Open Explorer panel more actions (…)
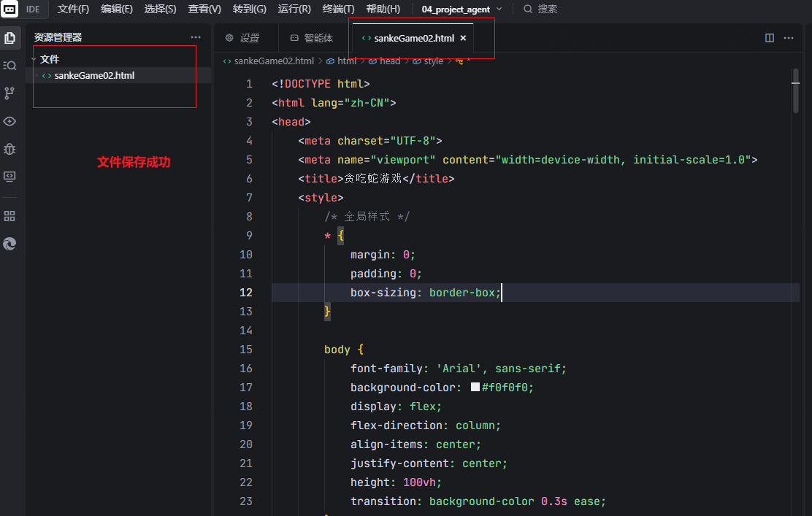 point(195,37)
